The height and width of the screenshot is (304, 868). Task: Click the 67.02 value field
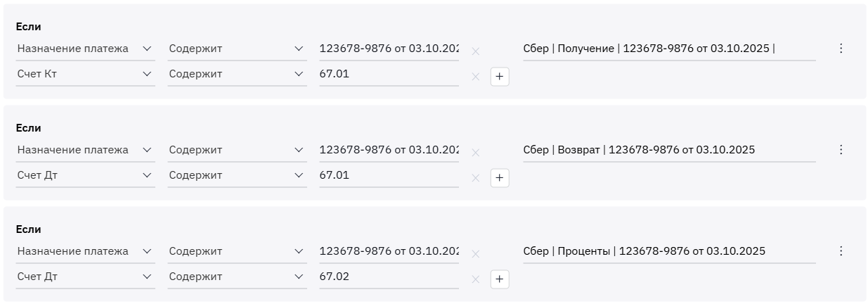388,277
